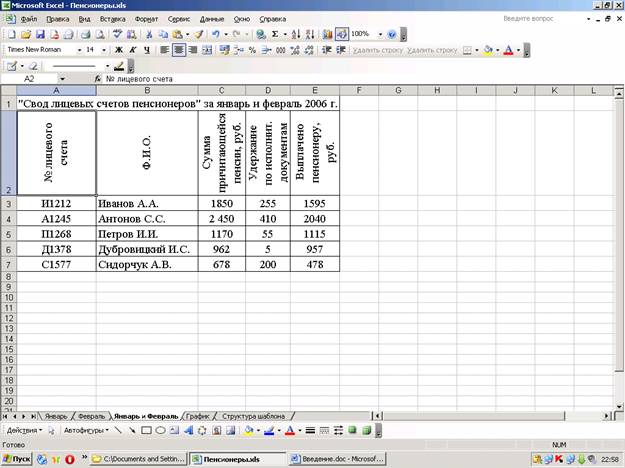Click the Save icon in the toolbar
This screenshot has width=625, height=468.
(x=39, y=33)
